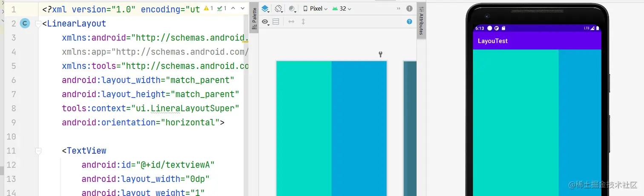Click the text tools:context="ui.LineraLayoutSuper"
This screenshot has width=644, height=196.
click(x=150, y=108)
